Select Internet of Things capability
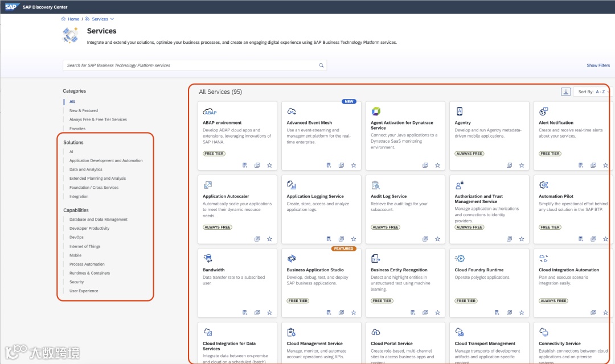 [x=85, y=246]
